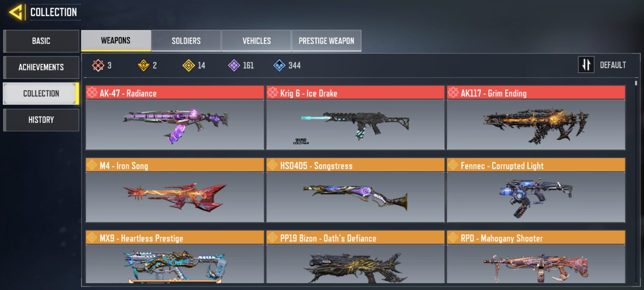This screenshot has width=644, height=290.
Task: Select the Mythic rarity filter icon
Action: pyautogui.click(x=98, y=65)
